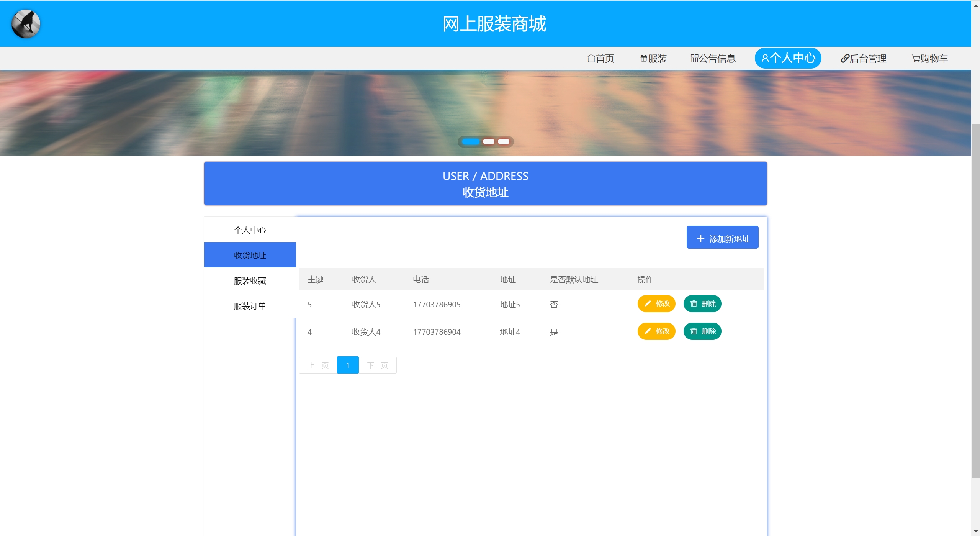This screenshot has height=536, width=980.
Task: Open the 购物车 shopping cart
Action: pos(929,58)
